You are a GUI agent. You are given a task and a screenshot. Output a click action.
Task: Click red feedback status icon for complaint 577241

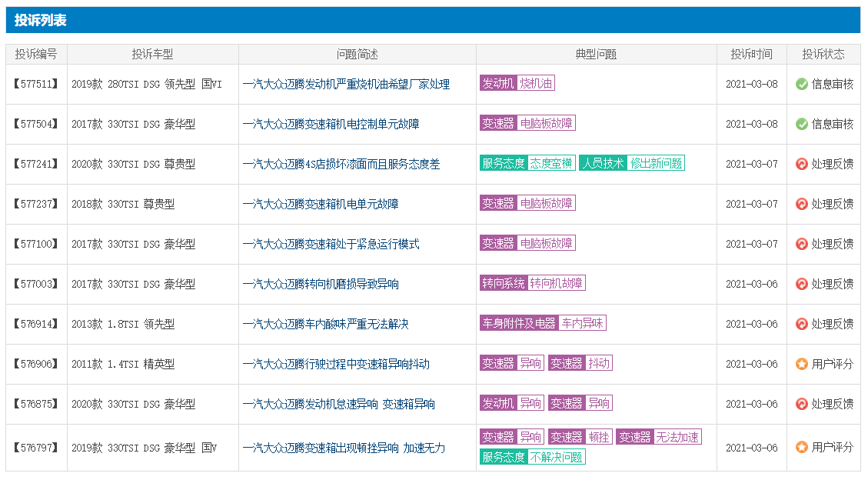coord(802,164)
